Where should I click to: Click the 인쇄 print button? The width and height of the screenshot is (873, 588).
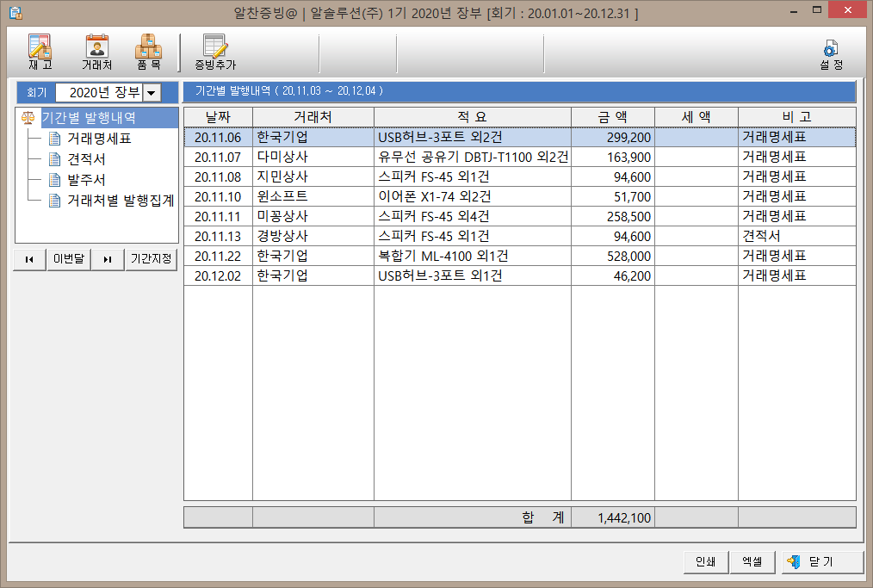(x=705, y=562)
